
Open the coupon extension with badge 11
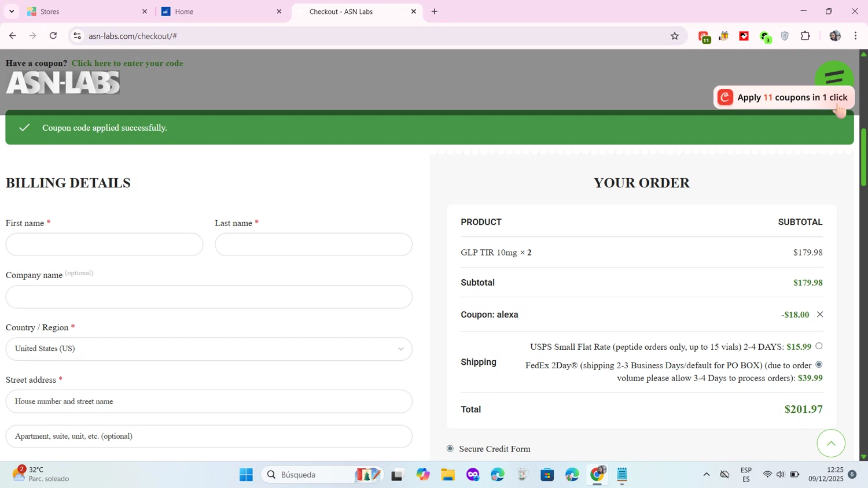pyautogui.click(x=704, y=36)
